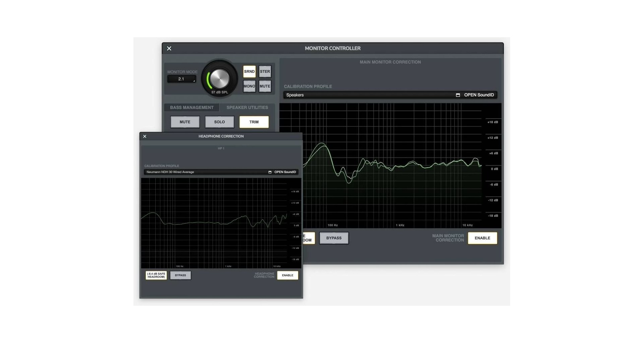Click Calibration Profile label in Headphone Correction

[162, 166]
